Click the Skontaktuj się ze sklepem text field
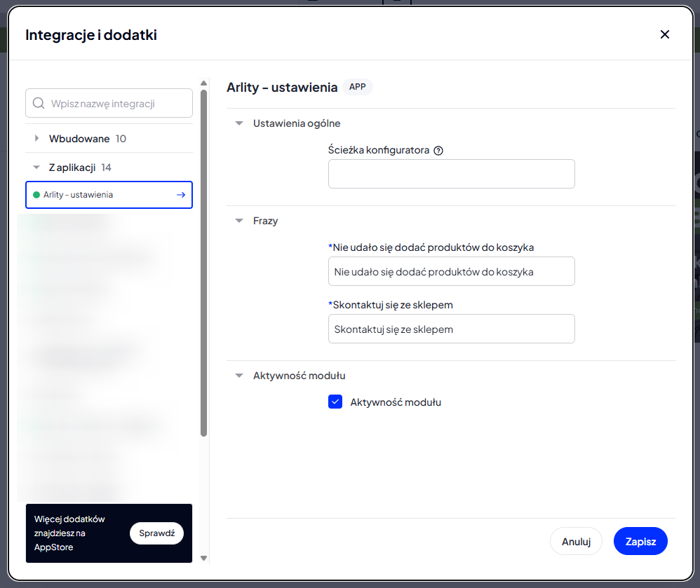 pyautogui.click(x=451, y=329)
